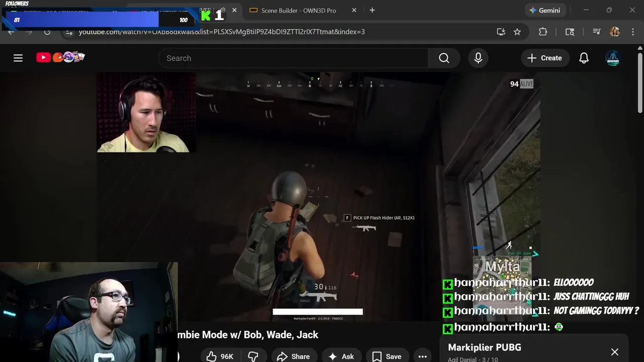Screen dimensions: 644x362
Task: Click the install app icon in address bar
Action: (x=501, y=32)
